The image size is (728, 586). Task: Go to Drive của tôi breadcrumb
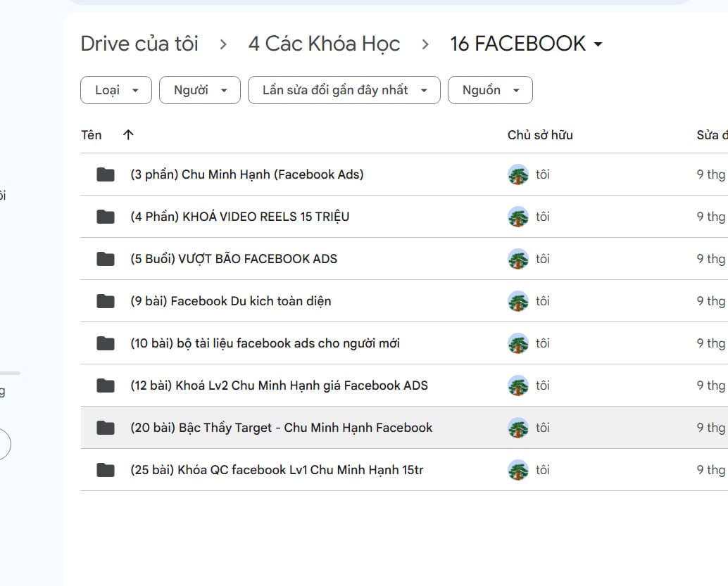(x=139, y=44)
